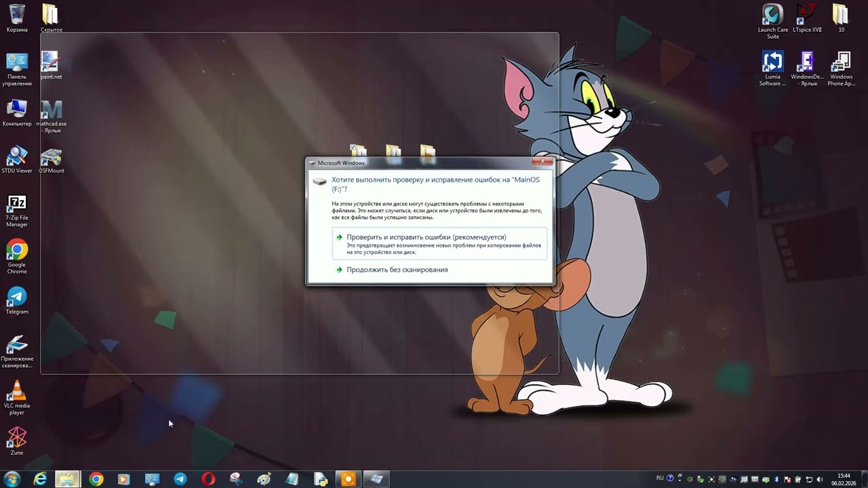Choose 'Продолжить без сканирования' option

pos(397,270)
